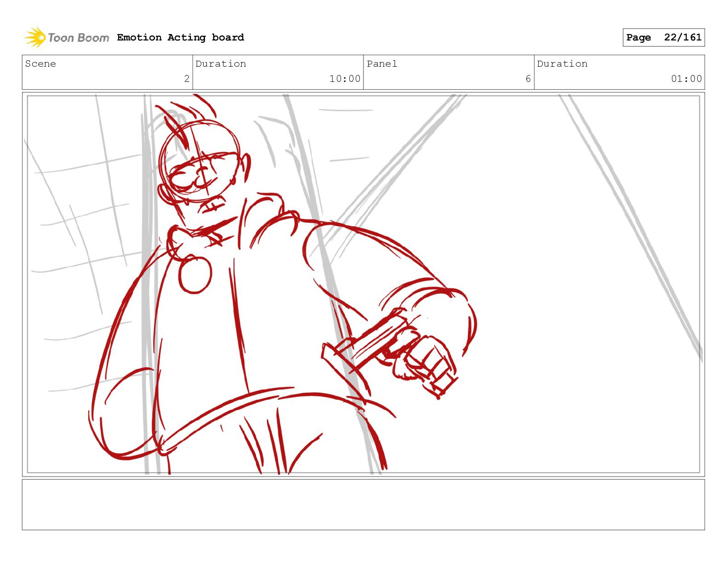Click the 'Page 22/161' indicator box
The image size is (728, 563).
[x=664, y=37]
